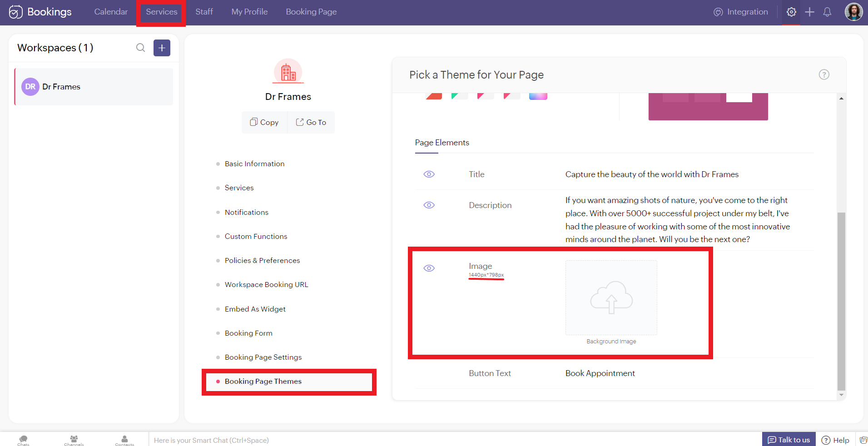Toggle visibility of the Title element
Image resolution: width=868 pixels, height=446 pixels.
[429, 174]
